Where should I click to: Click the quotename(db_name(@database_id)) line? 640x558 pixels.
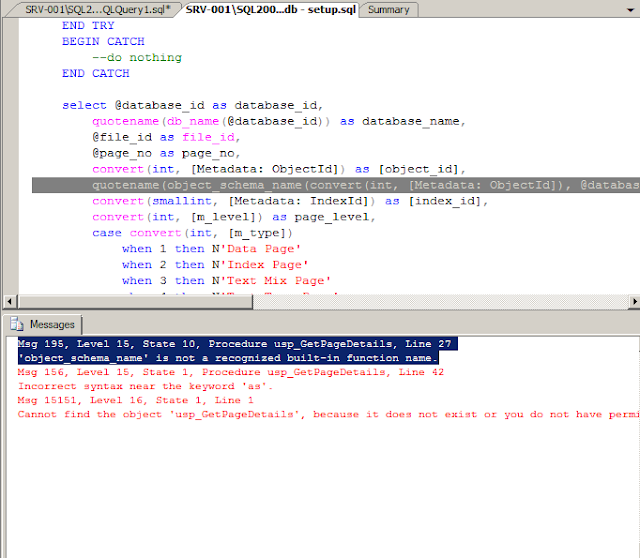(279, 121)
